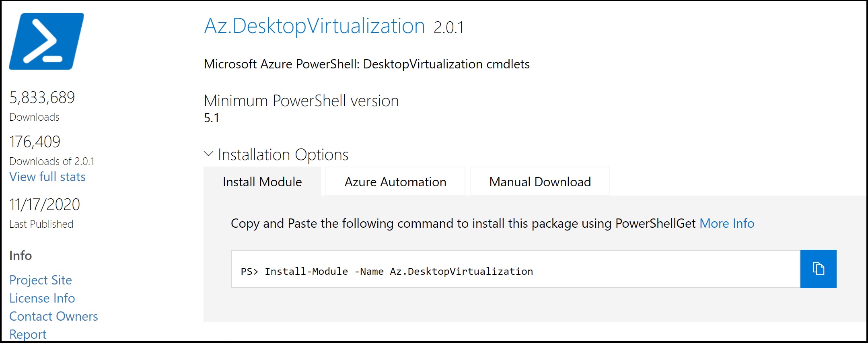This screenshot has width=868, height=344.
Task: Open the View full stats link
Action: [x=47, y=177]
